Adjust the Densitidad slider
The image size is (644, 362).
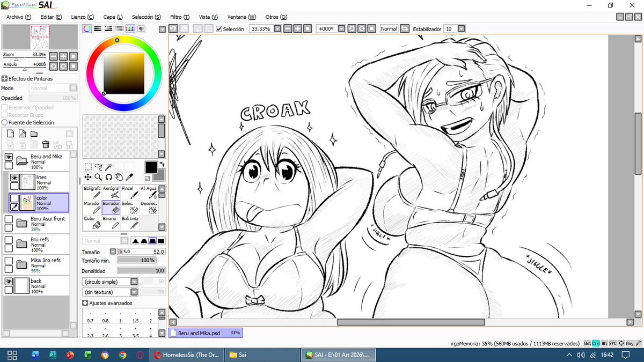coord(141,271)
